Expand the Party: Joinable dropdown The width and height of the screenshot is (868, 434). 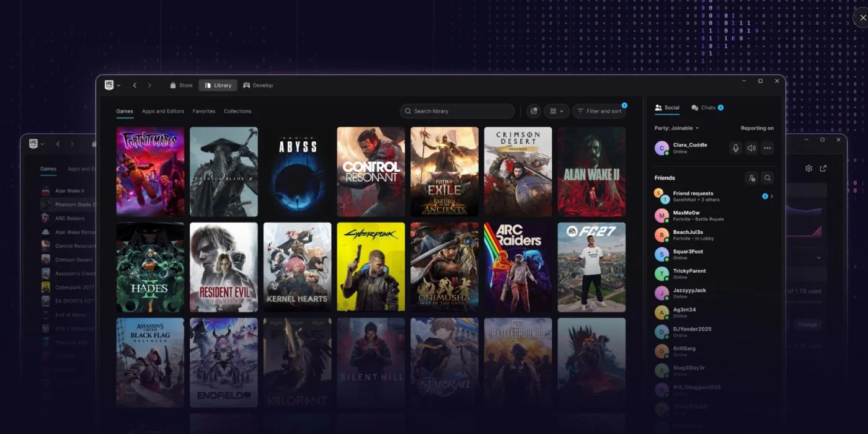(x=677, y=128)
